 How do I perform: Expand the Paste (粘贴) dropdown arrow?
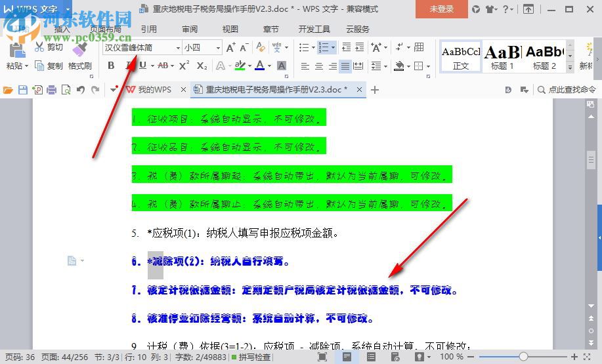26,66
